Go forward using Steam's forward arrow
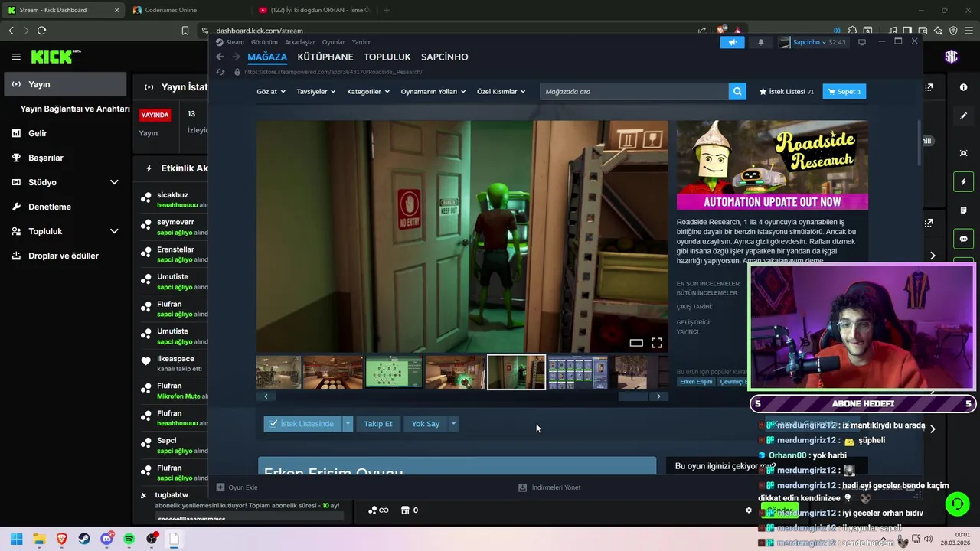 click(x=237, y=57)
